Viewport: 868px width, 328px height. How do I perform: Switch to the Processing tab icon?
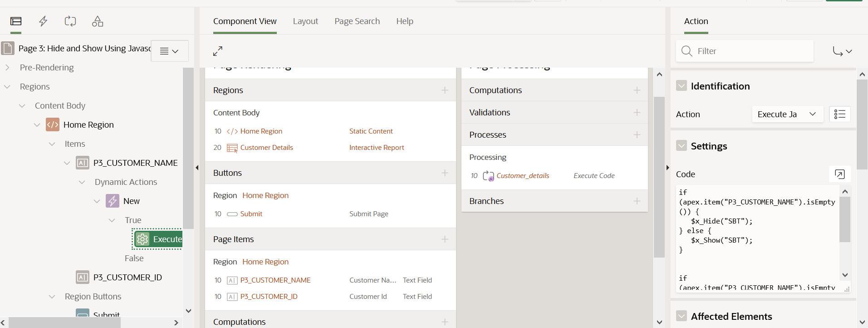click(x=70, y=21)
